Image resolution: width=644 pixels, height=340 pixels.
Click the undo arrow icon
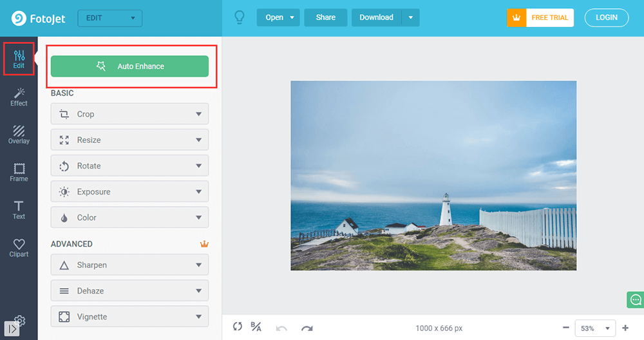pos(281,328)
